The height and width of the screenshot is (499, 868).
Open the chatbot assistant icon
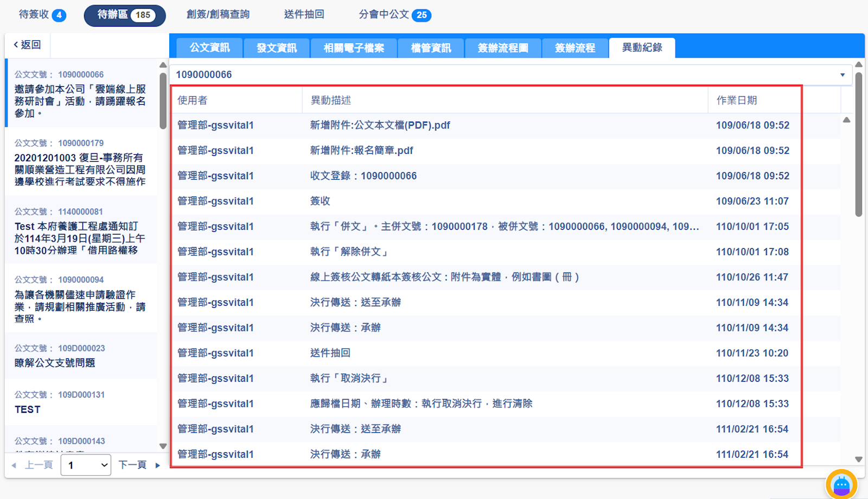[841, 484]
